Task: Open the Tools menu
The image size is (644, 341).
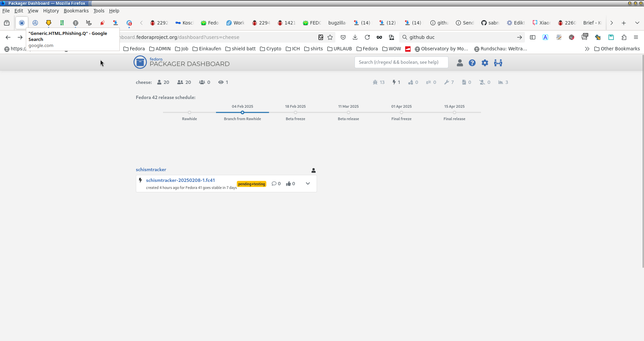Action: (99, 11)
